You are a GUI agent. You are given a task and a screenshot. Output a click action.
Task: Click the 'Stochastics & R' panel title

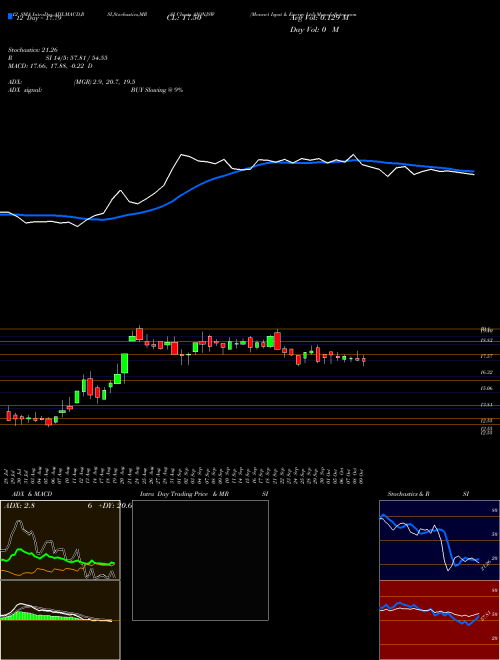[409, 494]
